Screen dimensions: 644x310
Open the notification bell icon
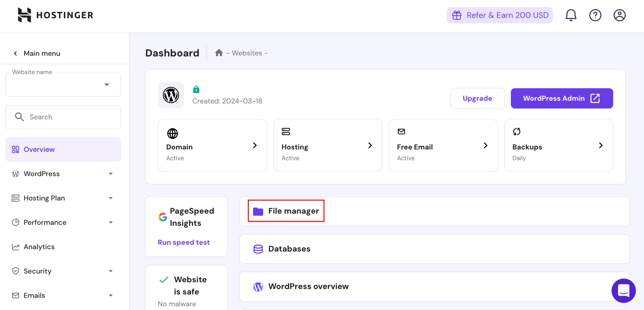[x=570, y=15]
